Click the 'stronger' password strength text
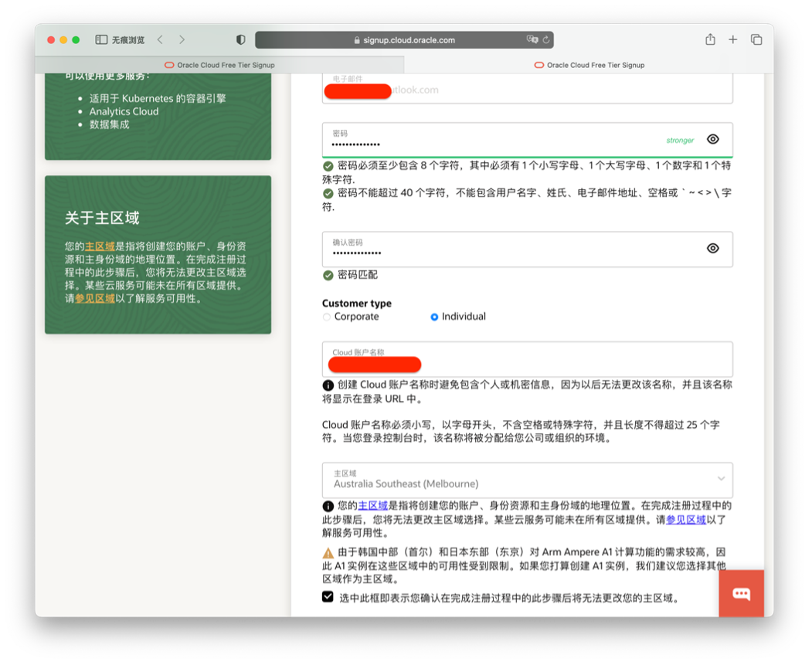Viewport: 812px width, 665px height. tap(680, 141)
